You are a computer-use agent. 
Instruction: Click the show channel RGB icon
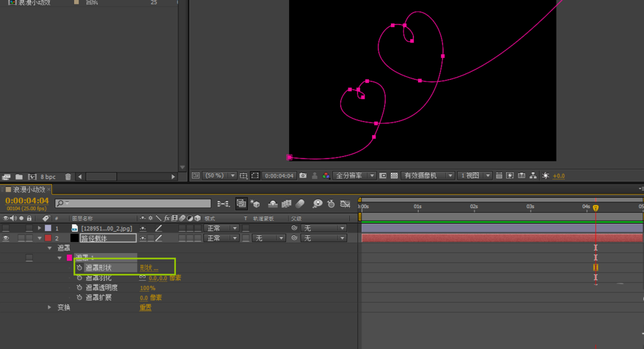[327, 175]
